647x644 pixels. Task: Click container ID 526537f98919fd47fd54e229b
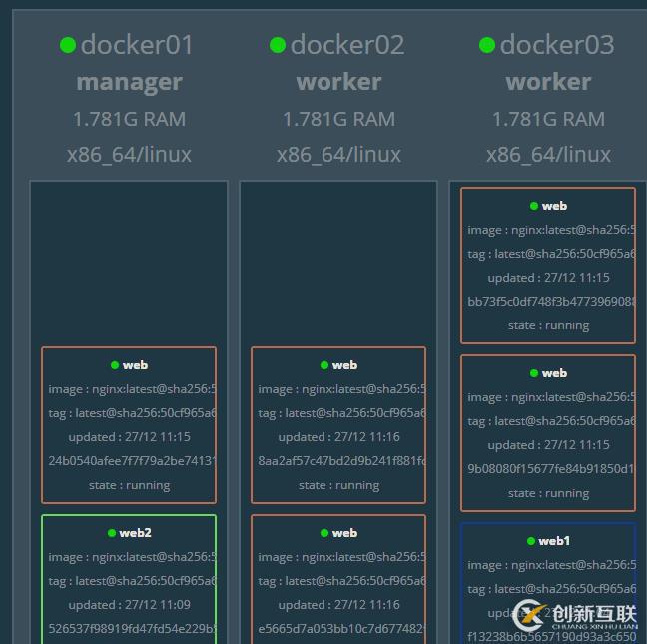tap(132, 628)
